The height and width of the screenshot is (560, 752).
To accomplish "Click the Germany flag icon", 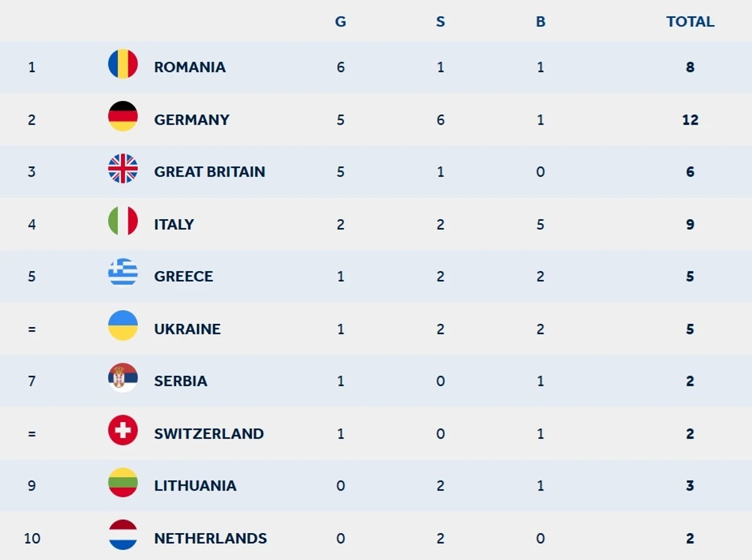I will [x=123, y=117].
